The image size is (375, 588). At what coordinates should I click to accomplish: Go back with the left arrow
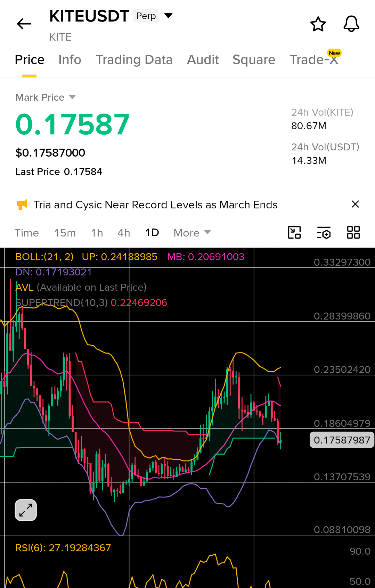pyautogui.click(x=24, y=24)
